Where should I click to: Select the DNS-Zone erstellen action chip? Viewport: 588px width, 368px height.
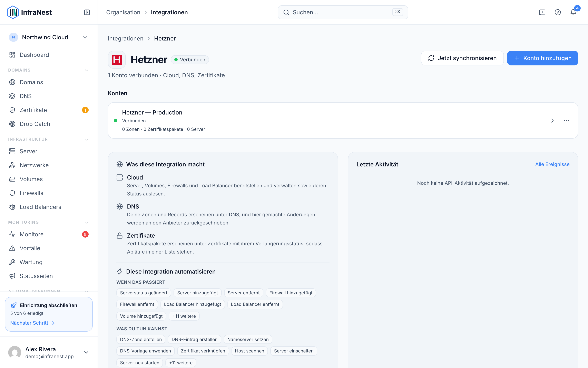[x=141, y=339]
